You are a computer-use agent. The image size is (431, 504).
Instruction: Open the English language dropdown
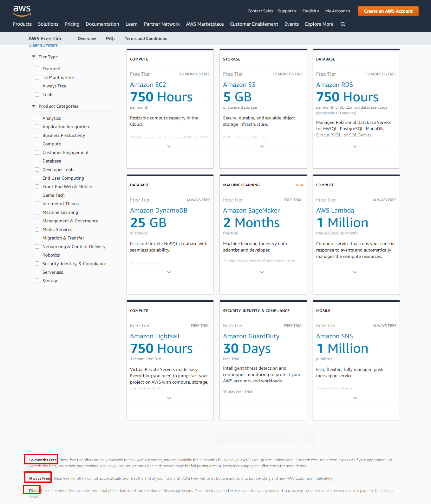[311, 11]
